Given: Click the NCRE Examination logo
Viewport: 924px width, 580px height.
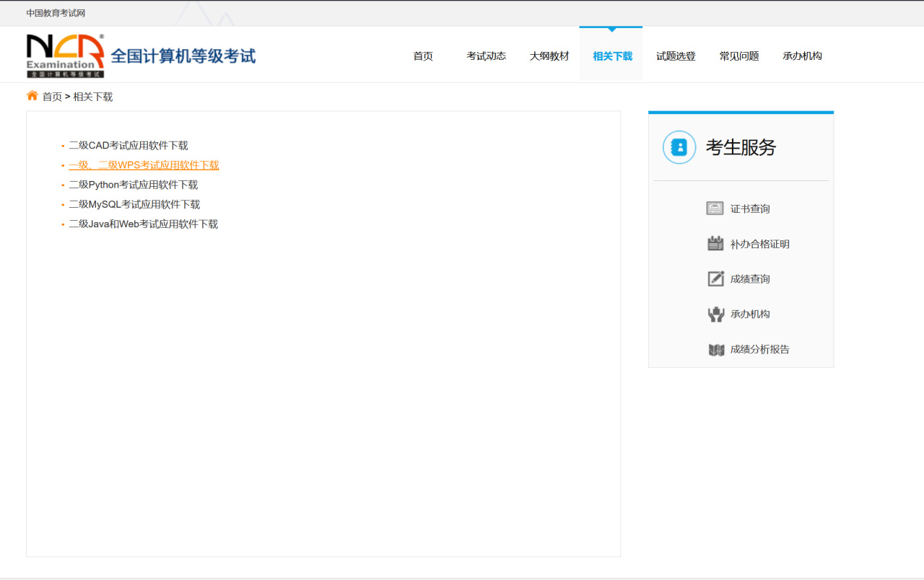Looking at the screenshot, I should click(66, 56).
